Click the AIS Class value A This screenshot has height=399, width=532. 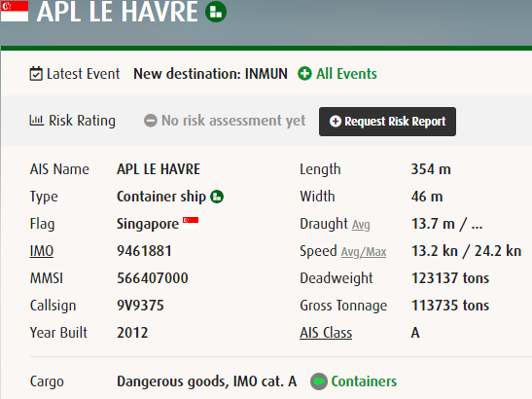[x=415, y=333]
